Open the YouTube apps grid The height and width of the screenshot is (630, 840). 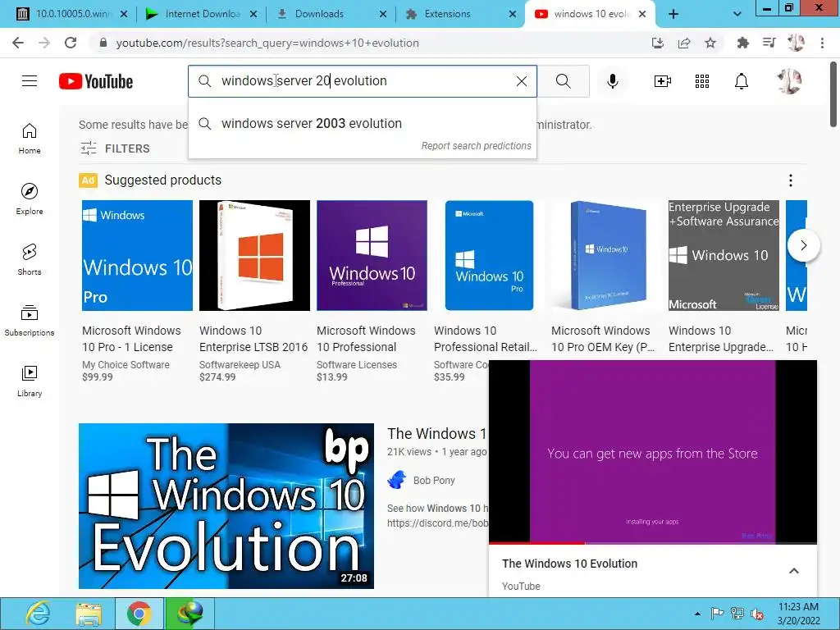click(702, 81)
